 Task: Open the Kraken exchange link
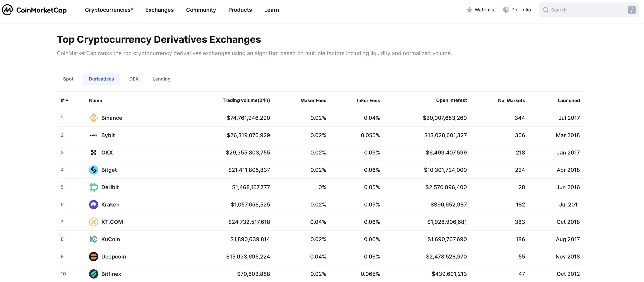[x=110, y=205]
